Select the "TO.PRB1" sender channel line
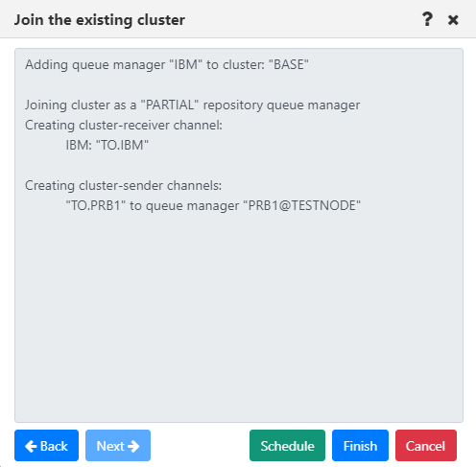476x467 pixels. point(213,205)
